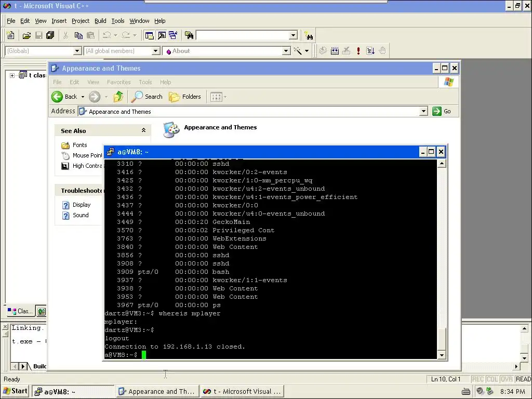
Task: Click the Folders button
Action: [x=185, y=97]
